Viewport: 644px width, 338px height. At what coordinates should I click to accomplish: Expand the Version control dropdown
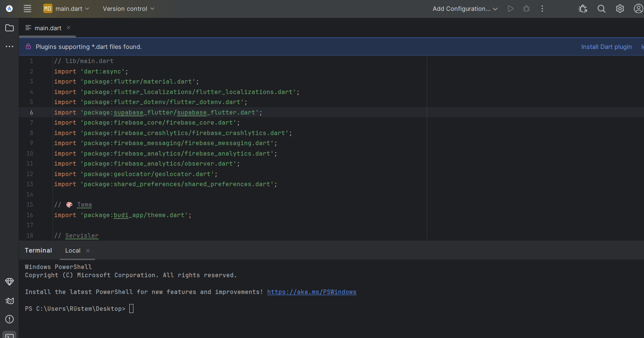pos(129,9)
